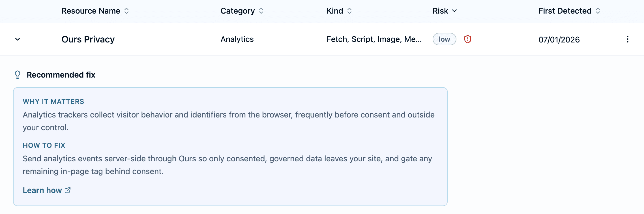644x214 pixels.
Task: Open the Risk column sort chevron
Action: (454, 11)
